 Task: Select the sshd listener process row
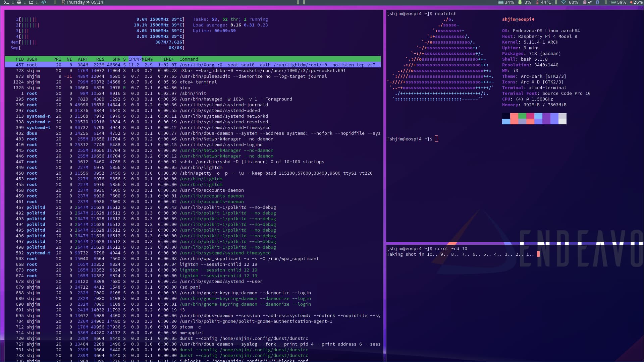pos(193,162)
